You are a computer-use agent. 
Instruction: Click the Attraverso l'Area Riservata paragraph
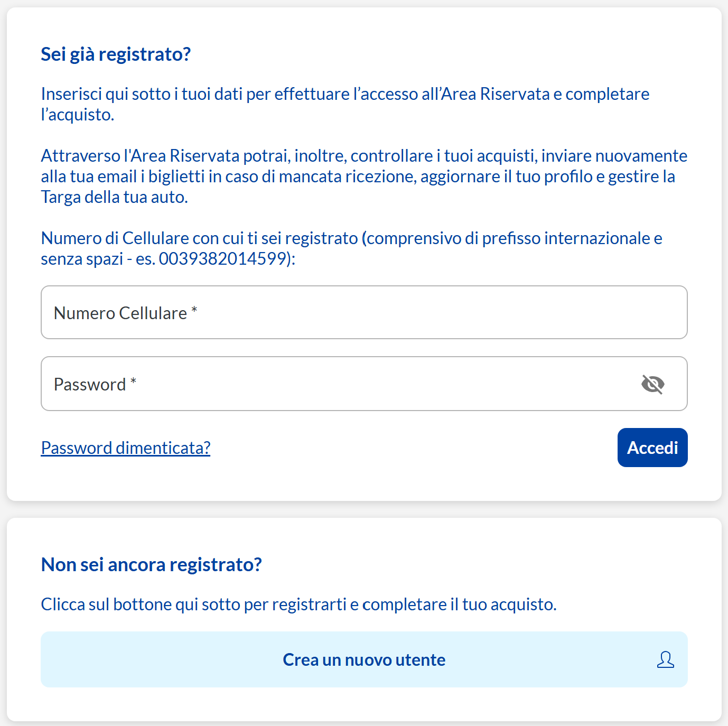[364, 176]
